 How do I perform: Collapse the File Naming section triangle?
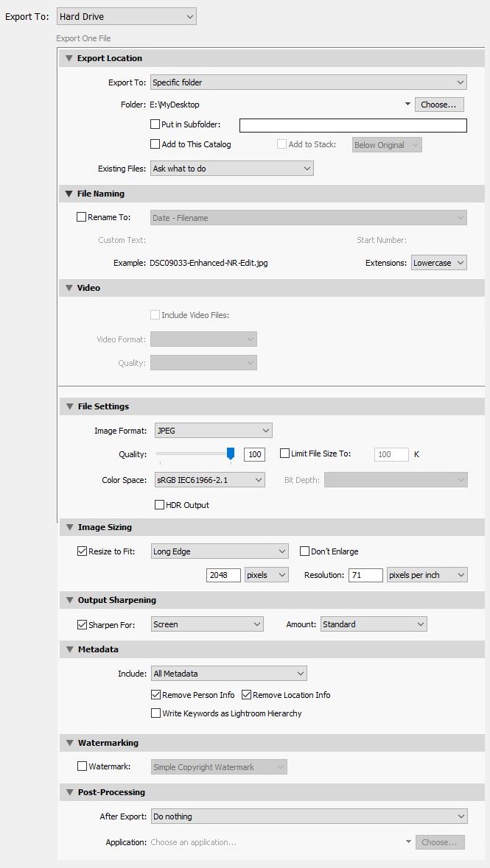pyautogui.click(x=69, y=194)
